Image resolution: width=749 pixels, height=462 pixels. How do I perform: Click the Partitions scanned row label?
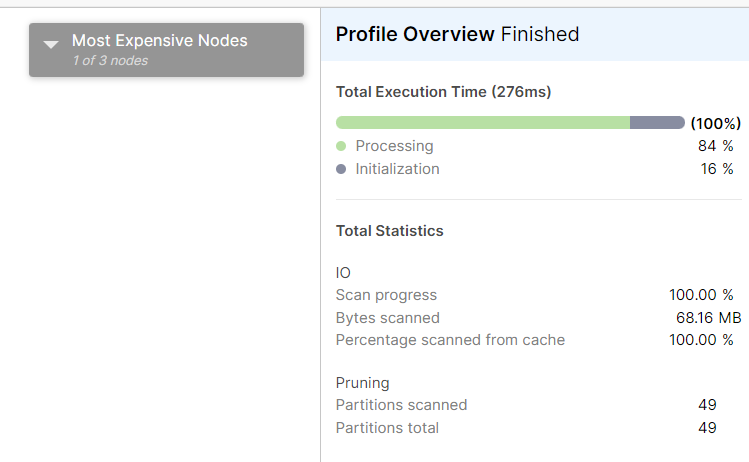[401, 405]
